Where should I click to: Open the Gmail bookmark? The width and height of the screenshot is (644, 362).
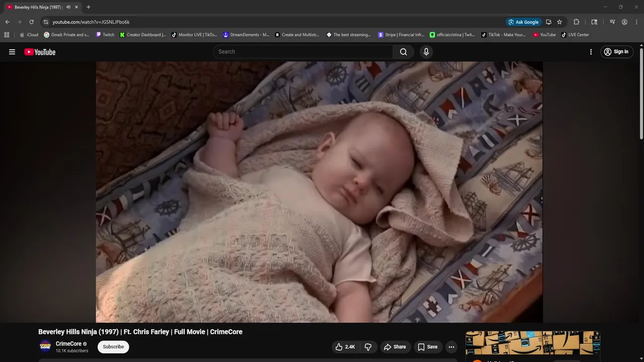(x=66, y=35)
